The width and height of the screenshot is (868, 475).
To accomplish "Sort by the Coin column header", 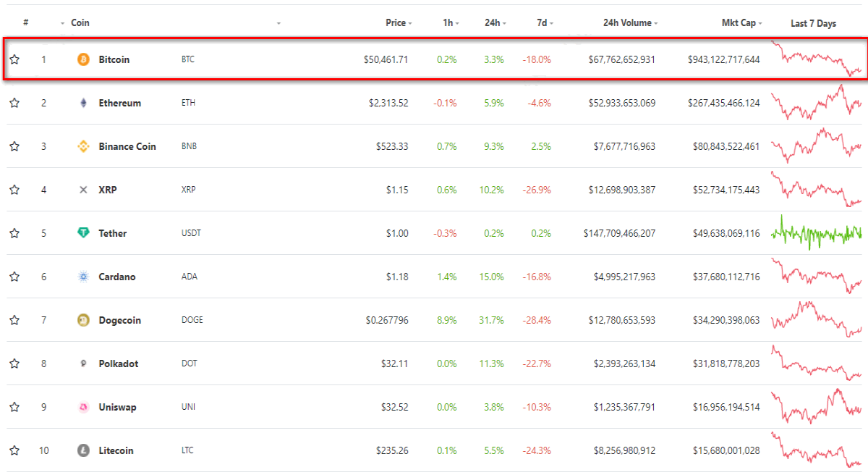I will pos(80,23).
